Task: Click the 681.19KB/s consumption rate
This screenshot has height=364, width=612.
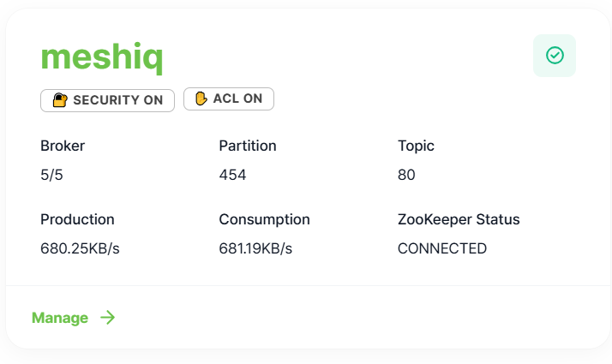Action: click(x=255, y=248)
